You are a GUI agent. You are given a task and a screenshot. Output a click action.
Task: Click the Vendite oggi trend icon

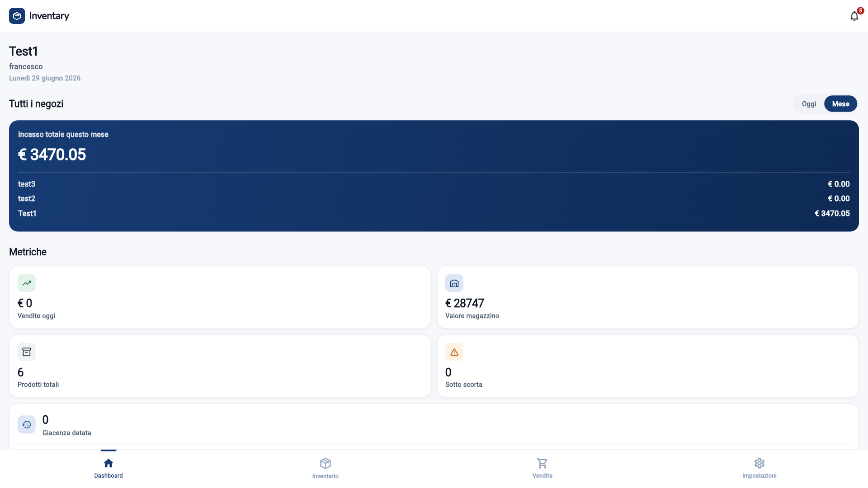coord(26,283)
